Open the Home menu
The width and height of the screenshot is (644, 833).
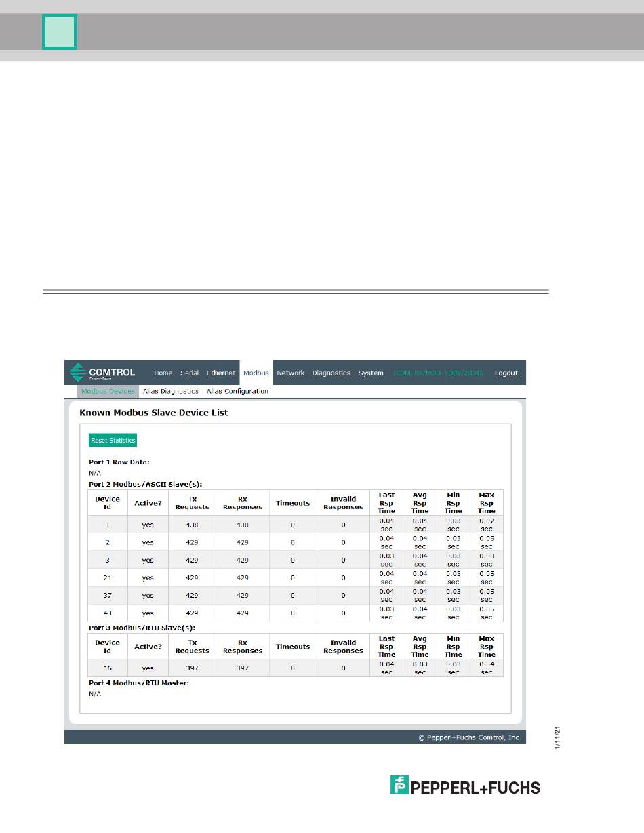coord(163,373)
